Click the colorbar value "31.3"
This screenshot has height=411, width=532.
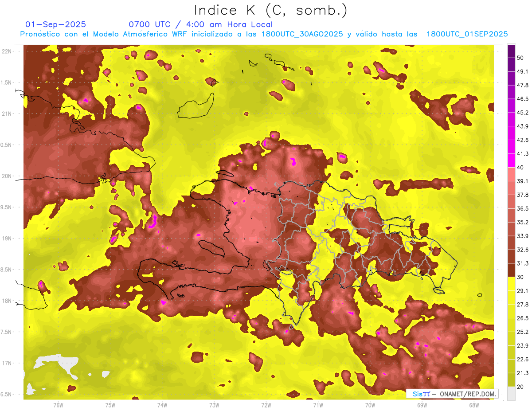(x=522, y=263)
